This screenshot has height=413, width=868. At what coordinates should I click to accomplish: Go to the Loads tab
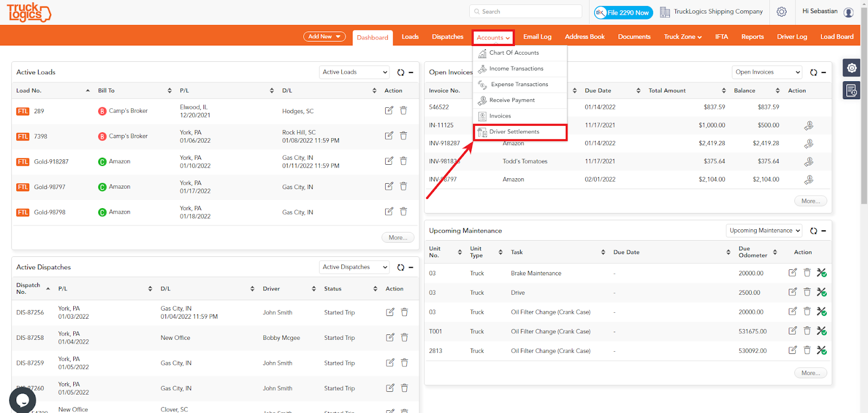pos(410,37)
